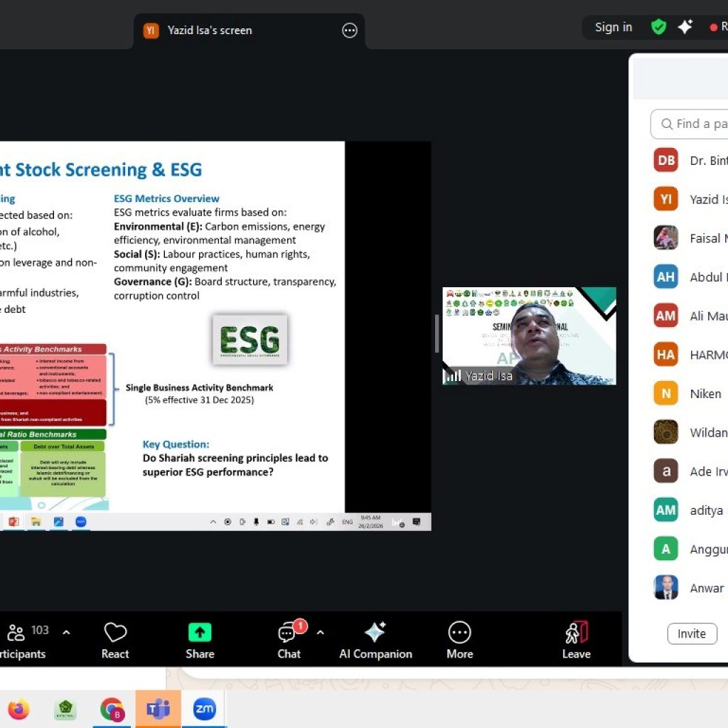Click the green shield encryption icon
728x728 pixels.
(x=659, y=27)
